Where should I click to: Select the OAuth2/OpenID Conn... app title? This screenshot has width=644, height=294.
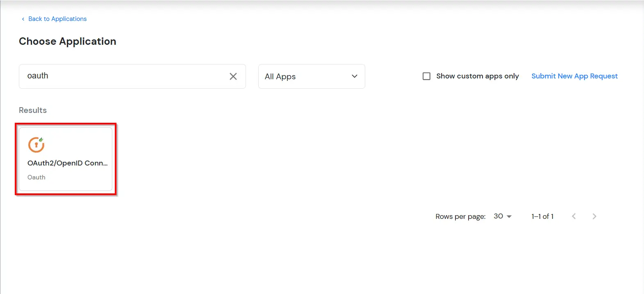(x=68, y=163)
